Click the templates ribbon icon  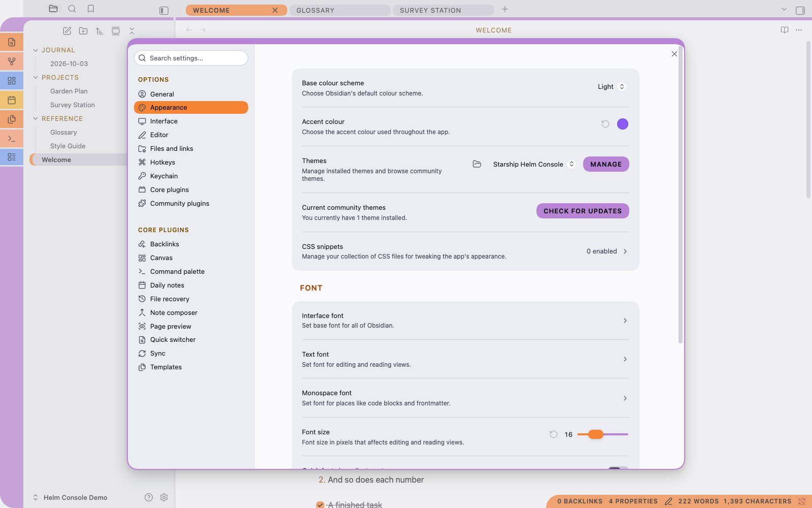[12, 119]
